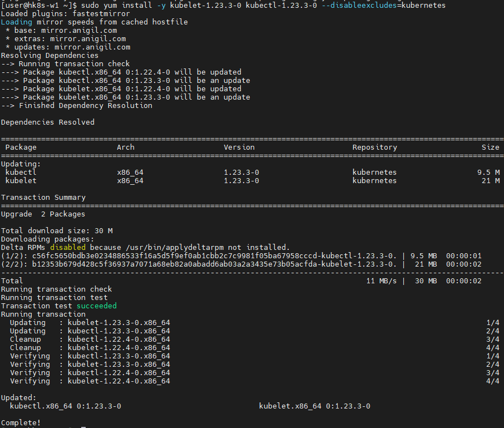Image resolution: width=504 pixels, height=428 pixels.
Task: Click the yellow 'disabled' word
Action: (68, 248)
